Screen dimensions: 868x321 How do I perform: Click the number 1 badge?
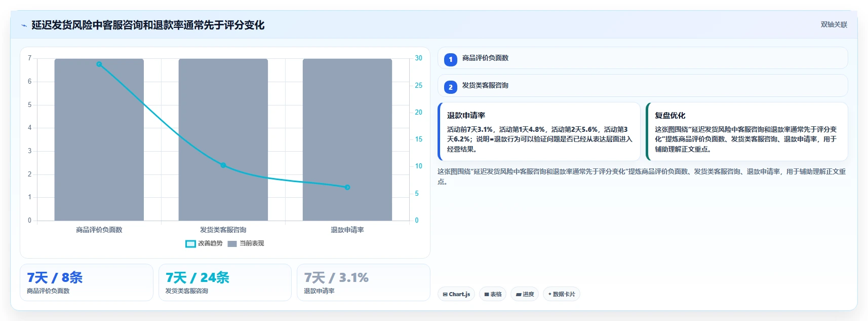pyautogui.click(x=451, y=60)
